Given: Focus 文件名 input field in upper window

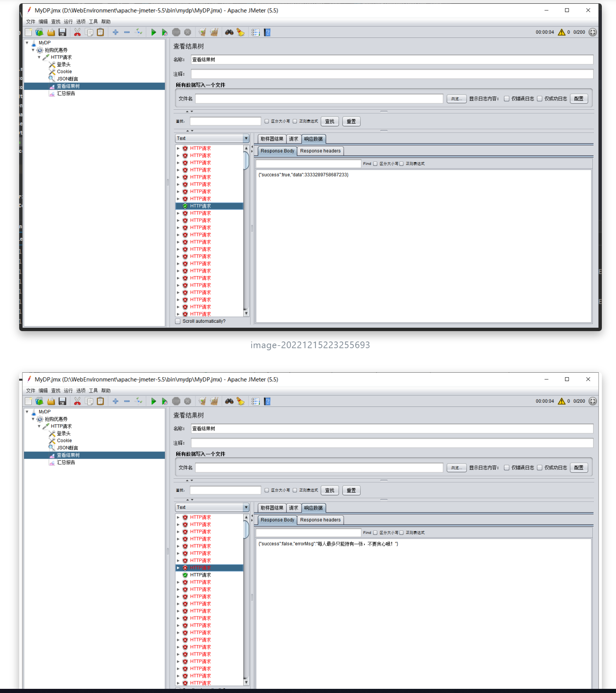Looking at the screenshot, I should [319, 99].
